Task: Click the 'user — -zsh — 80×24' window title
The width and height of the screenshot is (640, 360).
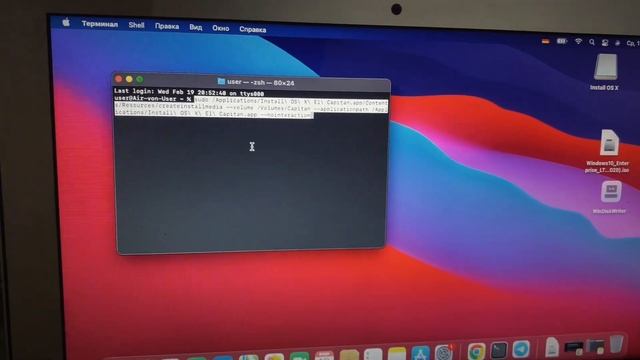Action: pos(260,82)
